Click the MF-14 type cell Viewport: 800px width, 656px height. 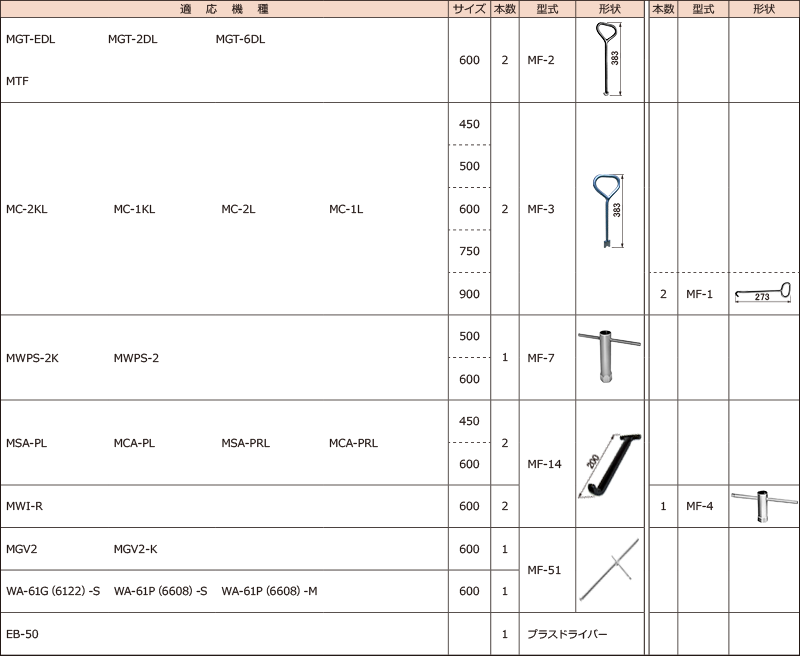(547, 464)
